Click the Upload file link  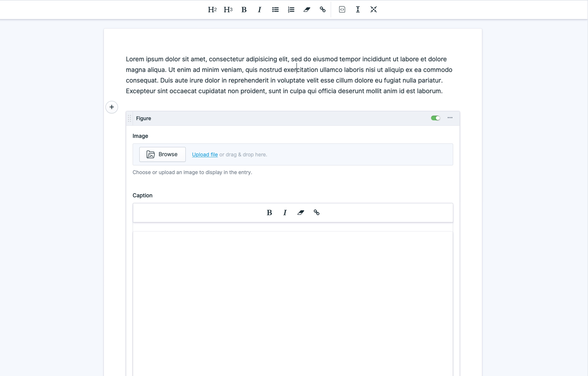coord(204,154)
